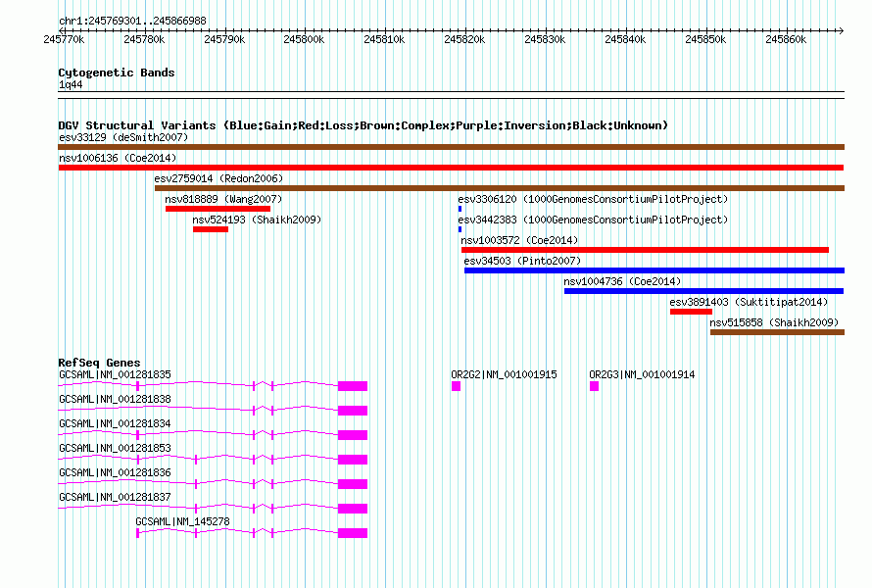872x588 pixels.
Task: Click the esv33129 (deSmith2007) label
Action: click(x=123, y=137)
